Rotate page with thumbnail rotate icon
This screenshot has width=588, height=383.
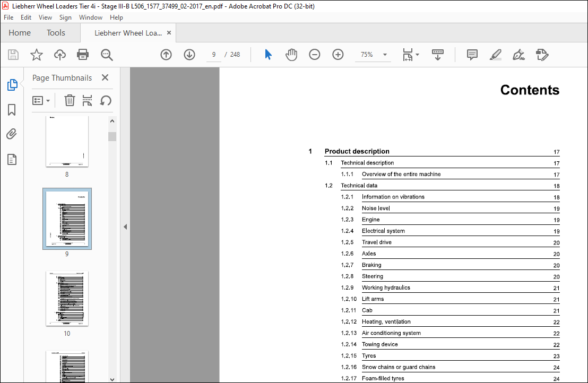pyautogui.click(x=106, y=100)
